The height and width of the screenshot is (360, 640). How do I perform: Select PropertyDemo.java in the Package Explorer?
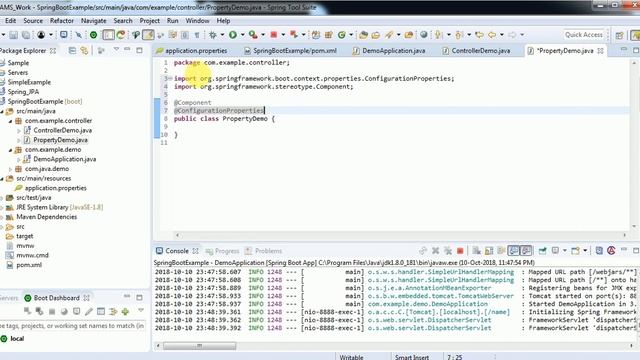click(60, 140)
